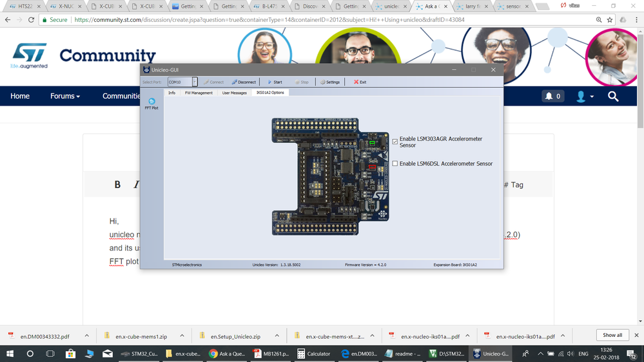
Task: Open Calculator from taskbar
Action: [x=314, y=354]
